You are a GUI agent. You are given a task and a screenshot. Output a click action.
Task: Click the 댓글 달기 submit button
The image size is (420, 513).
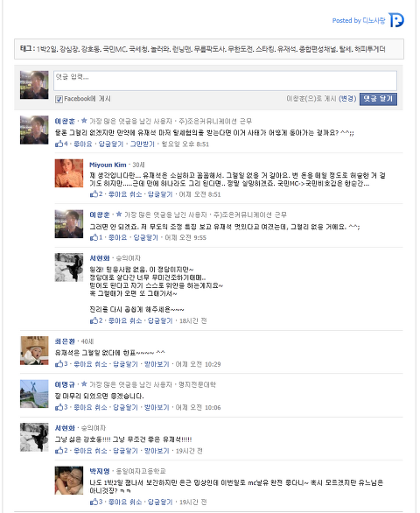378,99
